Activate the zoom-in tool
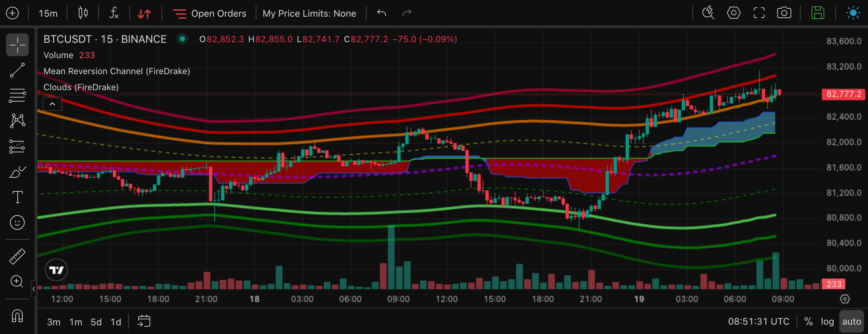The height and width of the screenshot is (334, 868). click(x=17, y=282)
